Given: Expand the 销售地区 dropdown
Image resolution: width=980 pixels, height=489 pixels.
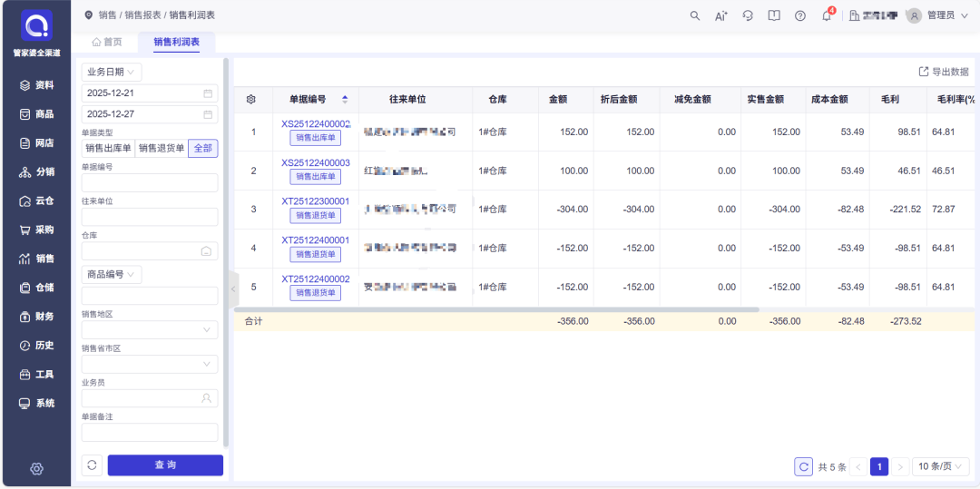Looking at the screenshot, I should tap(150, 330).
